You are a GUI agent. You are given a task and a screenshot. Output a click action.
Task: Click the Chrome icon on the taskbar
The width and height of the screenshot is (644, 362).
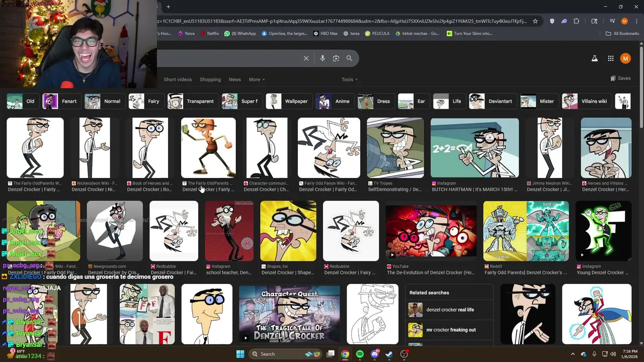345,354
